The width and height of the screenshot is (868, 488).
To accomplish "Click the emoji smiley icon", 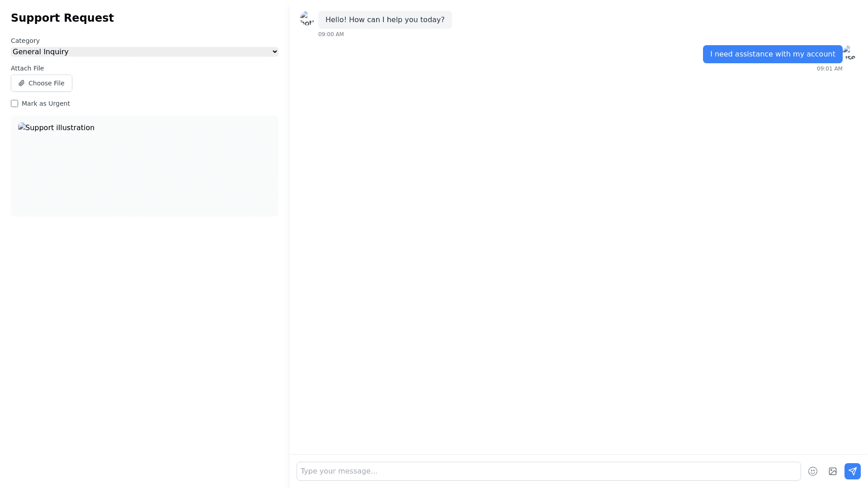I will [x=812, y=471].
